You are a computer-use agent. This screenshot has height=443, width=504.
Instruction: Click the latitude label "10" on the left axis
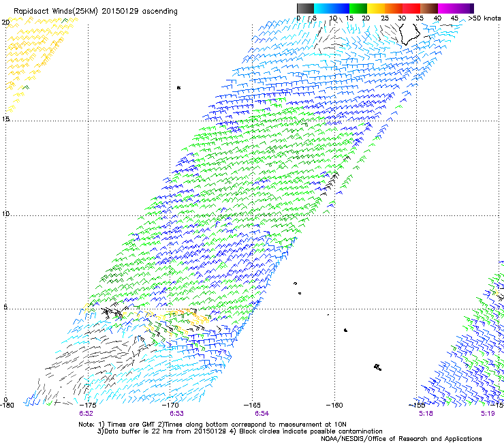click(5, 213)
